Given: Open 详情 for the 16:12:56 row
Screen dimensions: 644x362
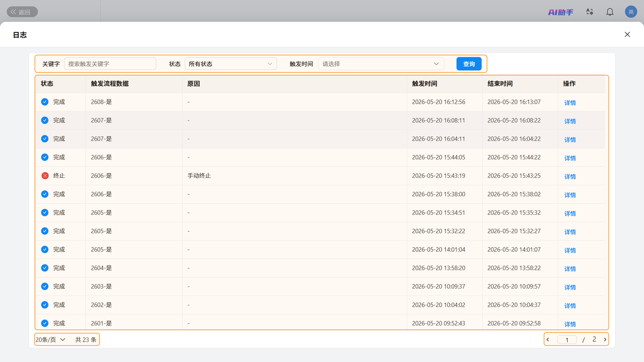Looking at the screenshot, I should point(570,102).
